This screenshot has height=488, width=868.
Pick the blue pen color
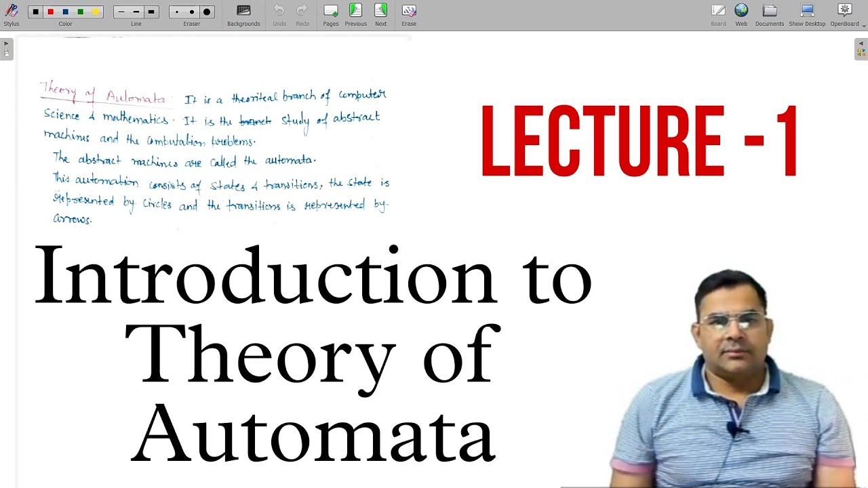[x=65, y=12]
